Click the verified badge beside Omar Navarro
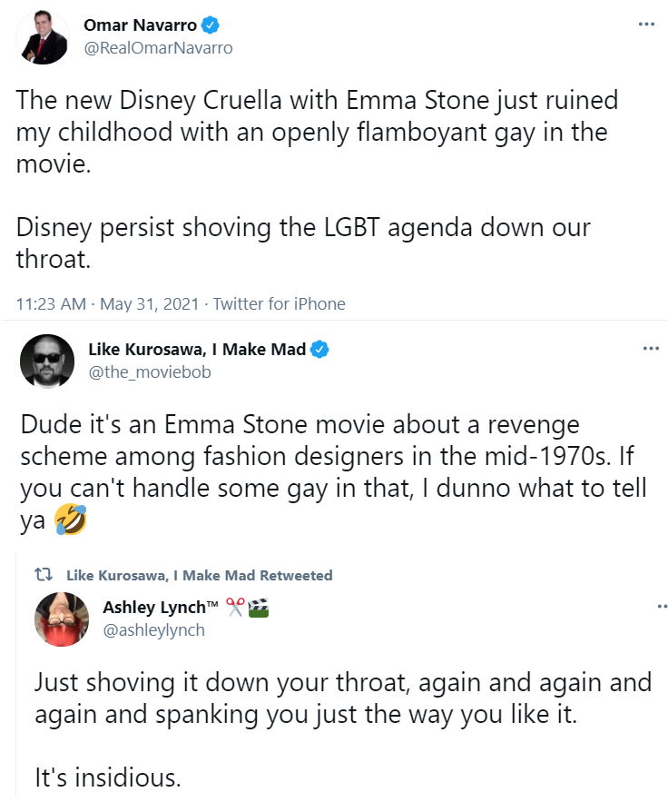The image size is (668, 812). tap(209, 25)
